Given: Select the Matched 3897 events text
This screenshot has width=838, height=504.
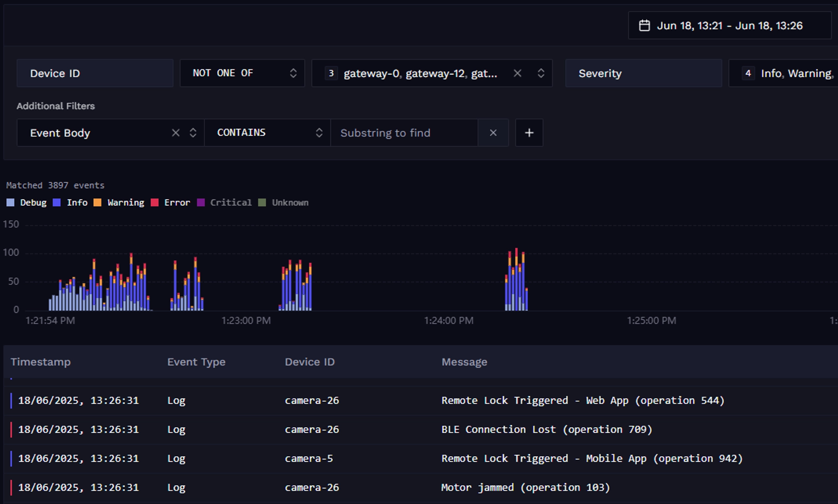Looking at the screenshot, I should pyautogui.click(x=55, y=185).
